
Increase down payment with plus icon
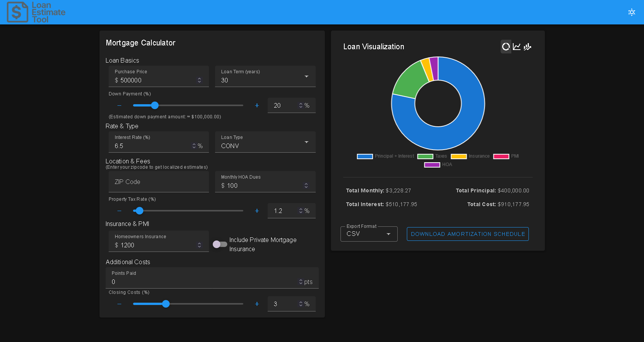pos(257,105)
